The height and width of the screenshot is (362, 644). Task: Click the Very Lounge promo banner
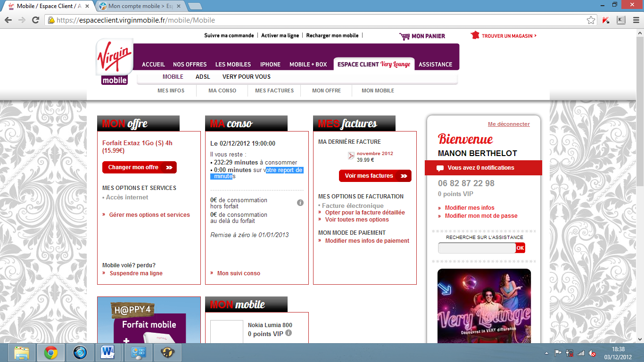(484, 305)
